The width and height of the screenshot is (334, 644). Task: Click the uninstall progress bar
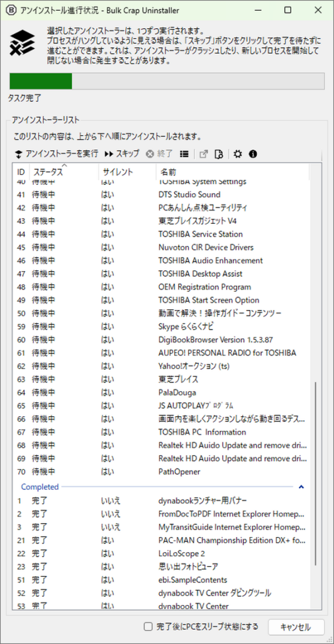[x=167, y=81]
